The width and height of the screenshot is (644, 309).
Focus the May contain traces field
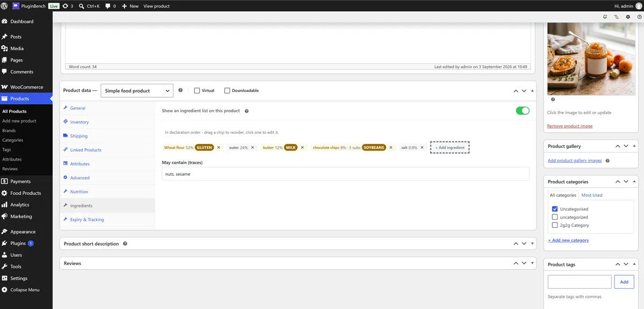346,174
